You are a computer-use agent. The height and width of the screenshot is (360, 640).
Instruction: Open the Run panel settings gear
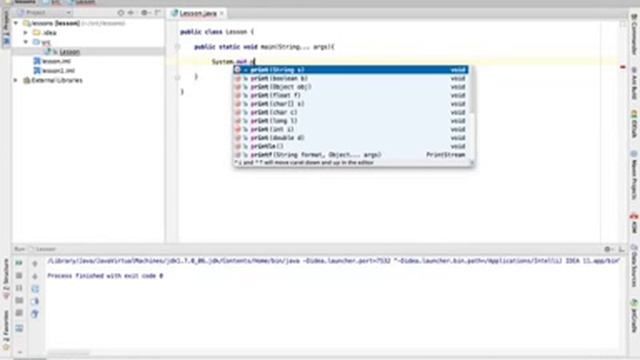pyautogui.click(x=608, y=249)
